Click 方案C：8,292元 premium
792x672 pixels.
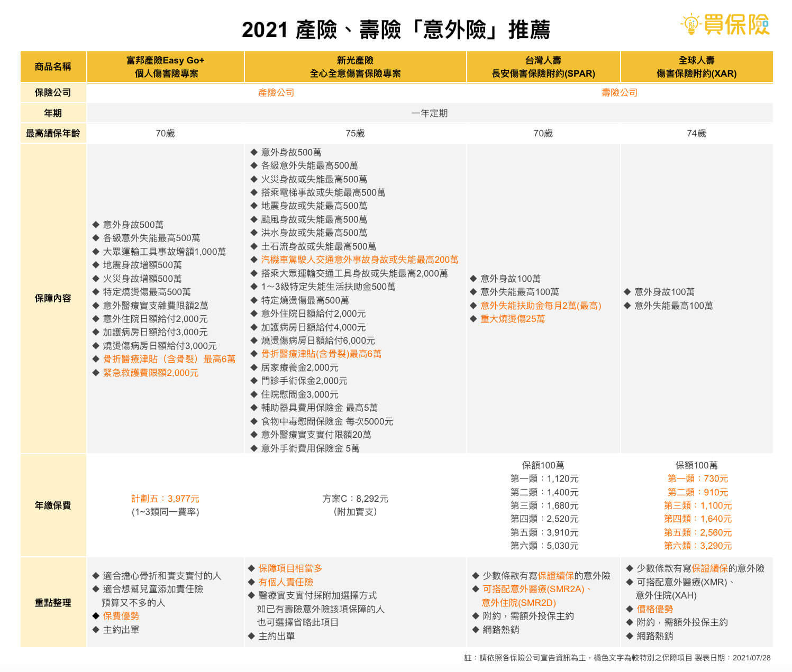pos(356,499)
